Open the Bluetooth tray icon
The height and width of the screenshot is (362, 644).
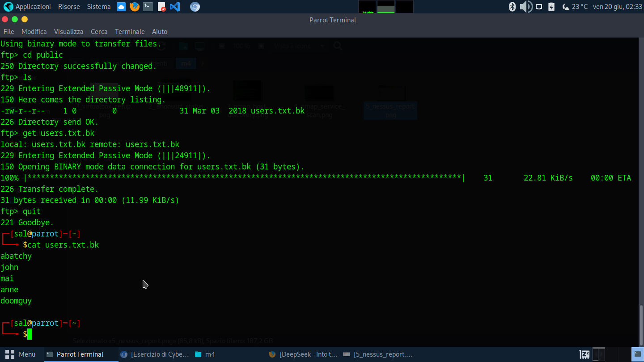click(x=513, y=7)
